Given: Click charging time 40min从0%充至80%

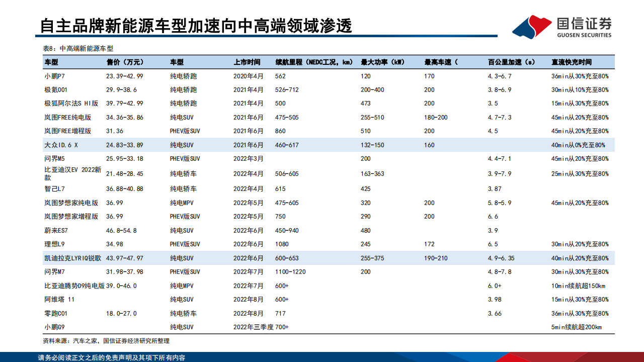Looking at the screenshot, I should point(579,145).
